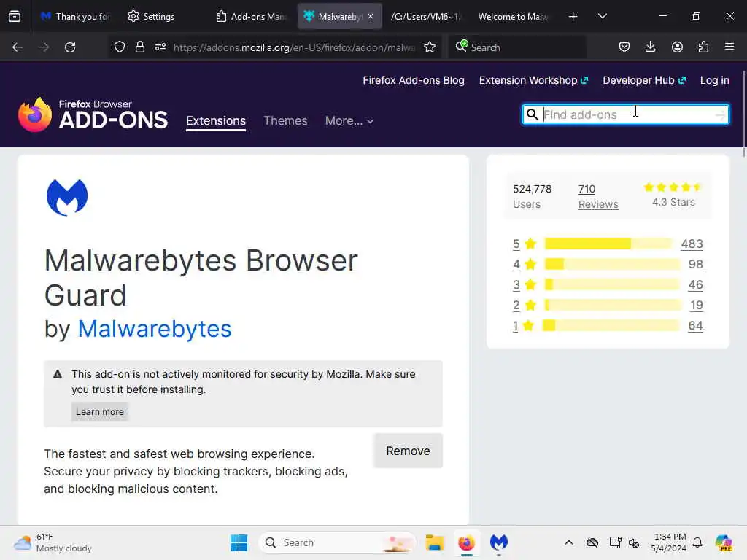This screenshot has width=747, height=560.
Task: Select the Themes navigation item
Action: (x=285, y=121)
